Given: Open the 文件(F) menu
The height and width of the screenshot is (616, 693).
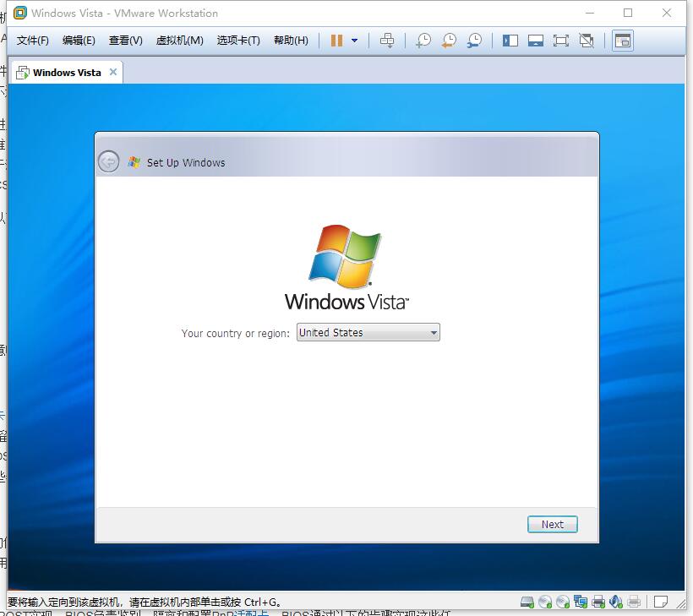Looking at the screenshot, I should 32,41.
